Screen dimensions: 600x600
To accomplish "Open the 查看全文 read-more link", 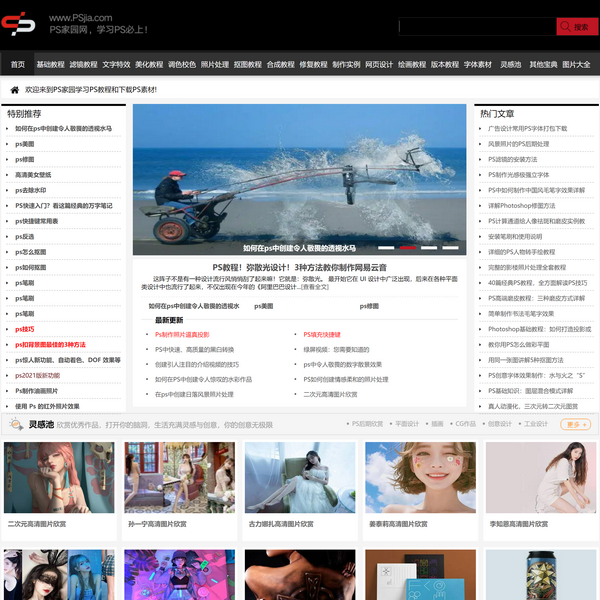I will [x=315, y=287].
